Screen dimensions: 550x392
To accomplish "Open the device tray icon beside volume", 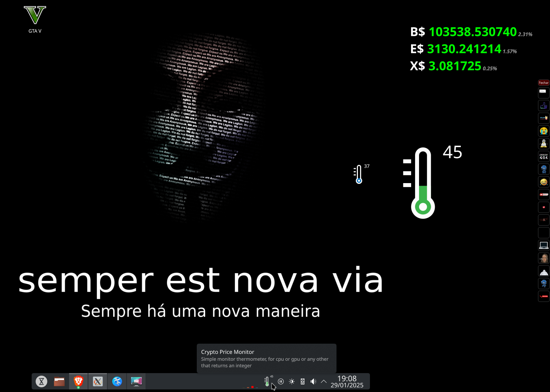I will [303, 381].
